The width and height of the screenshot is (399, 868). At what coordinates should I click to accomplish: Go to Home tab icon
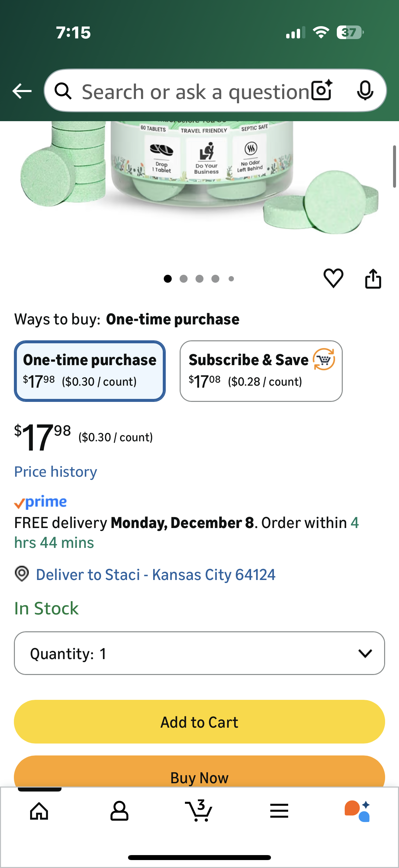[39, 810]
